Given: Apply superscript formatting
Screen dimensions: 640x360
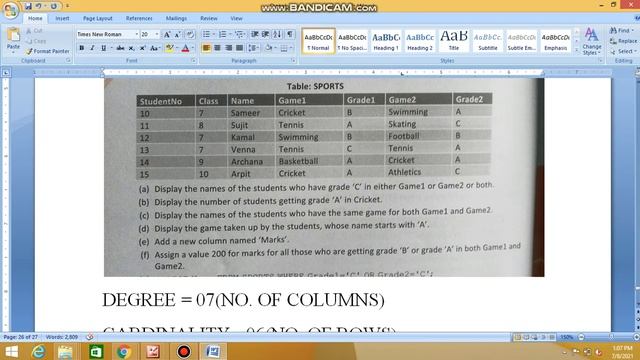Looking at the screenshot, I should 142,48.
